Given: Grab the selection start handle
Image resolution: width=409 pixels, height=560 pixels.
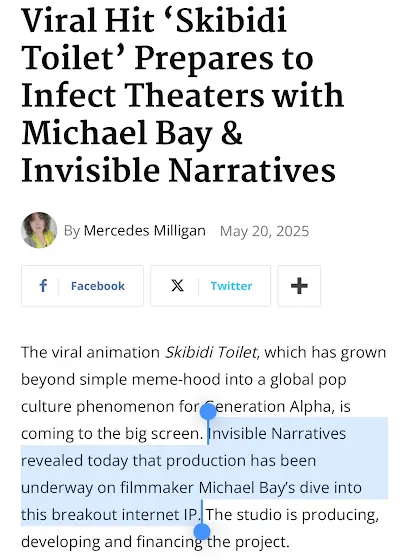Looking at the screenshot, I should 208,412.
